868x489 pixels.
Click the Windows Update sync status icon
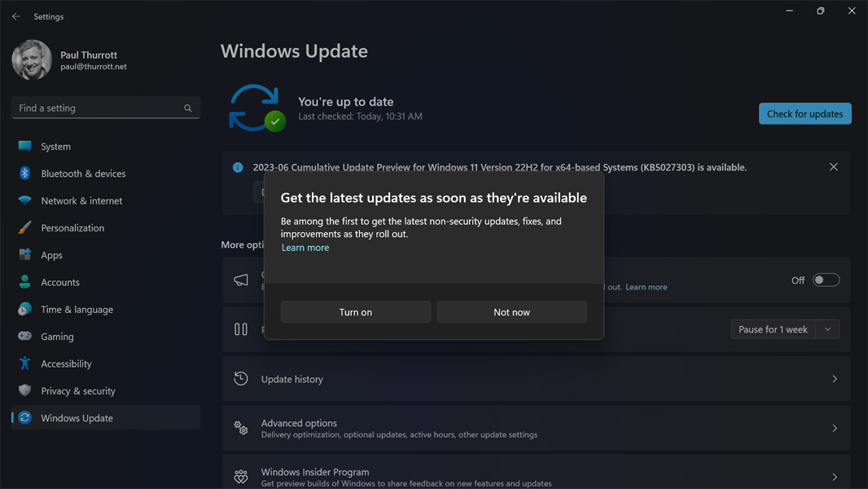click(256, 108)
